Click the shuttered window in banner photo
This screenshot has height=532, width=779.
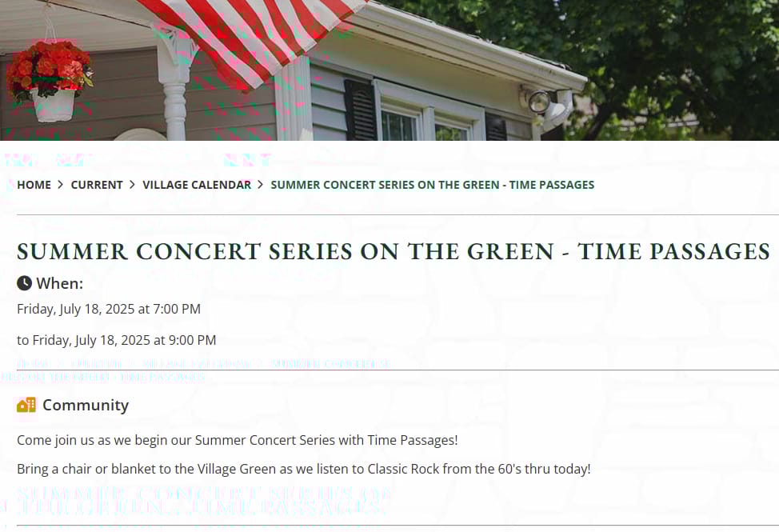click(425, 112)
